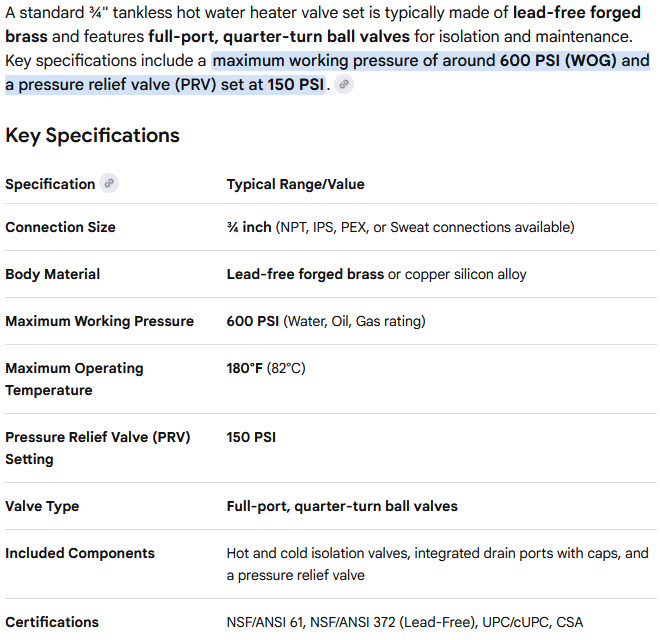The height and width of the screenshot is (640, 660).
Task: Click the 'Included Components' row label
Action: click(x=80, y=553)
